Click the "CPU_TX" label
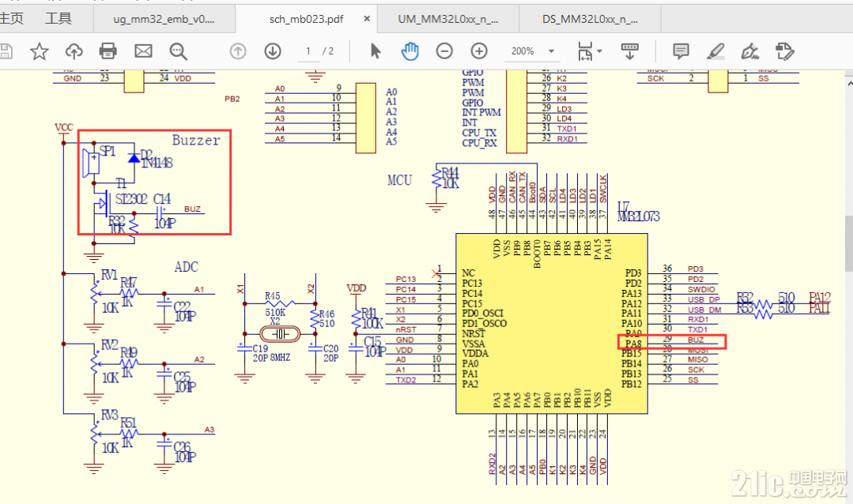This screenshot has height=504, width=853. [479, 134]
